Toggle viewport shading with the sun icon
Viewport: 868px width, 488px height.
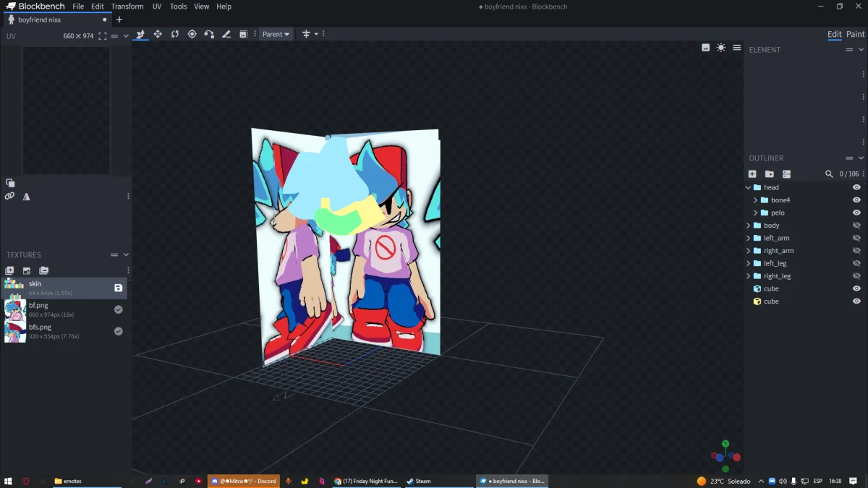pos(720,48)
